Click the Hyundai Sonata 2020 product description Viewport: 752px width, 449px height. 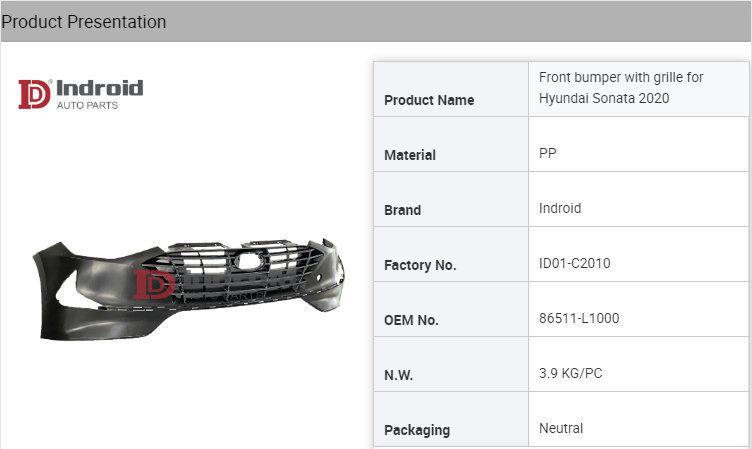603,88
